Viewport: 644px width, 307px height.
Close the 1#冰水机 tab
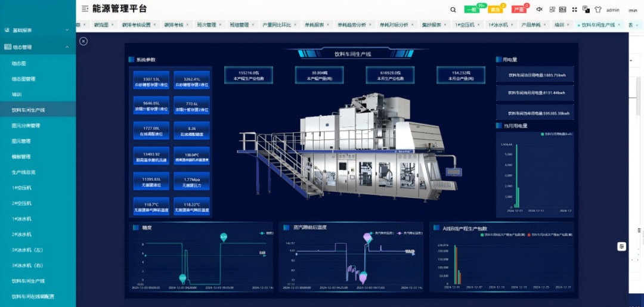(x=512, y=24)
